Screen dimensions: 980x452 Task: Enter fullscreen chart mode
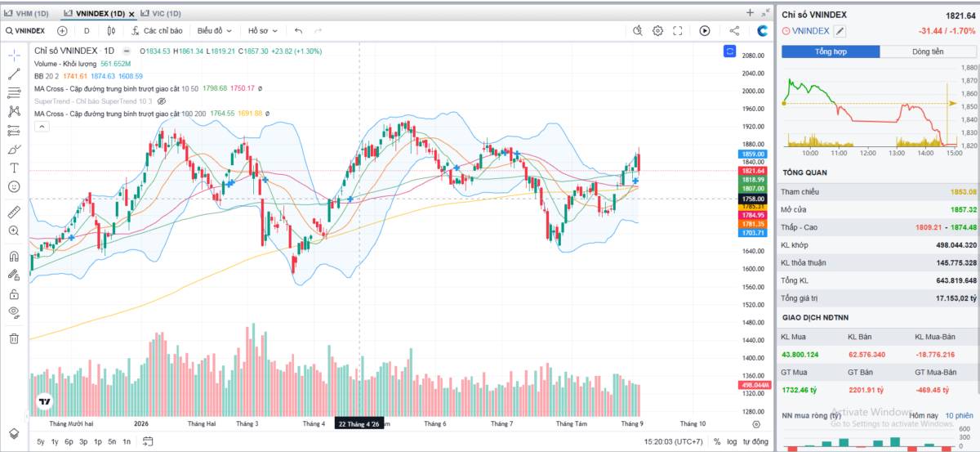tap(677, 31)
